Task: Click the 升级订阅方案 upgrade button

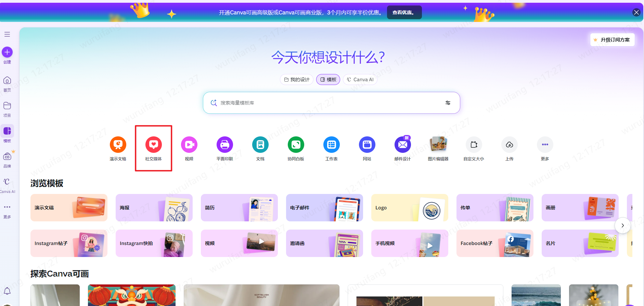Action: point(613,40)
